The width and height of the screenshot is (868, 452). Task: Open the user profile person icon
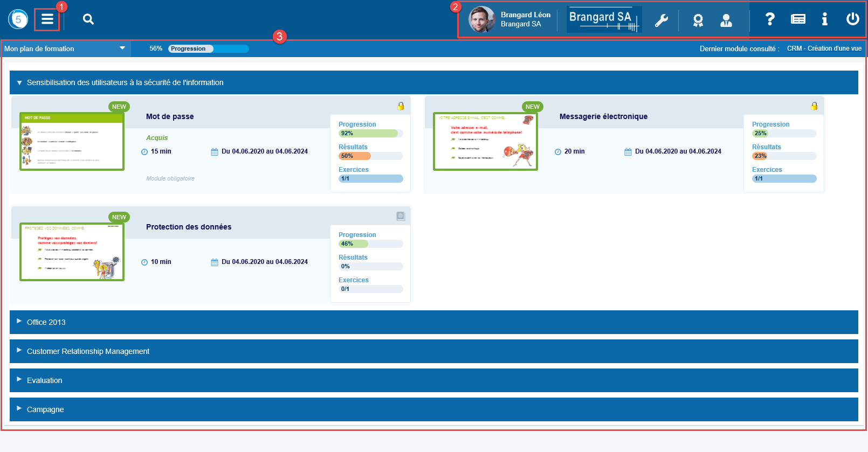click(x=726, y=20)
